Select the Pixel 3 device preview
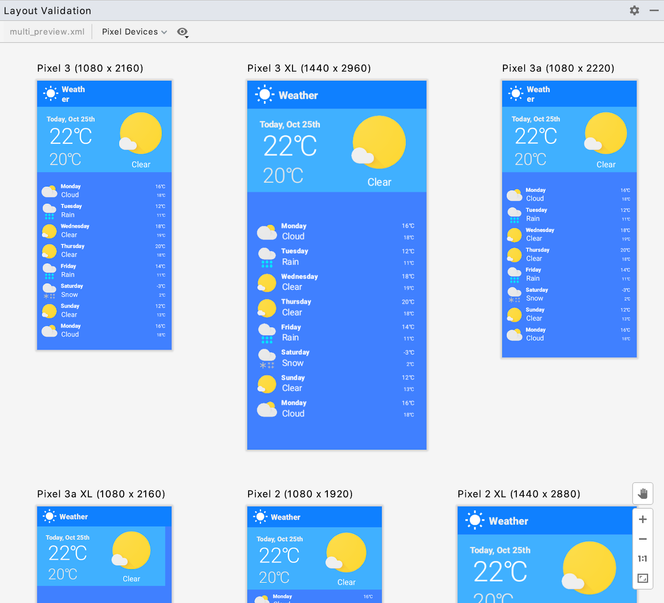664x603 pixels. (105, 215)
